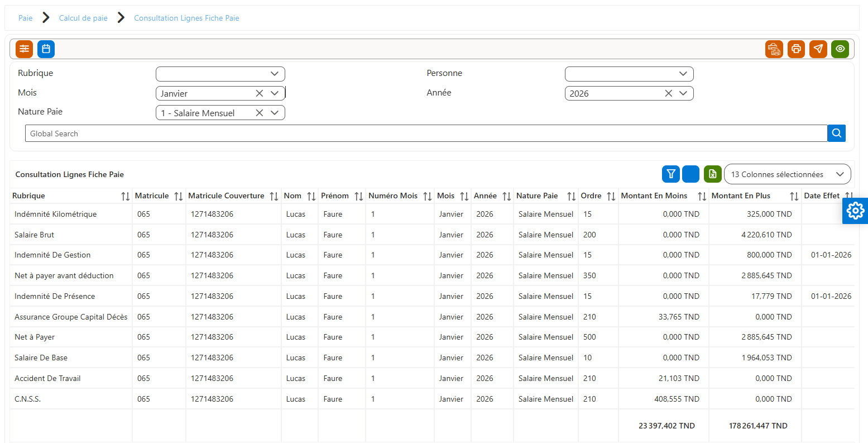This screenshot has height=443, width=868.
Task: Clear the 2026 year selection
Action: pyautogui.click(x=668, y=93)
